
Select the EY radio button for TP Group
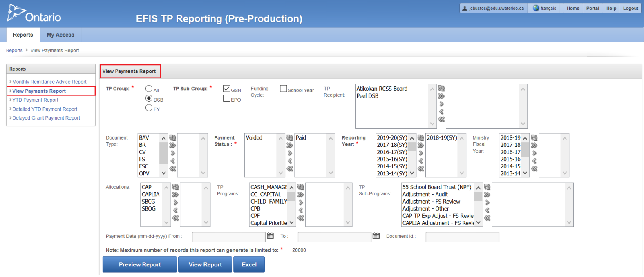point(149,108)
